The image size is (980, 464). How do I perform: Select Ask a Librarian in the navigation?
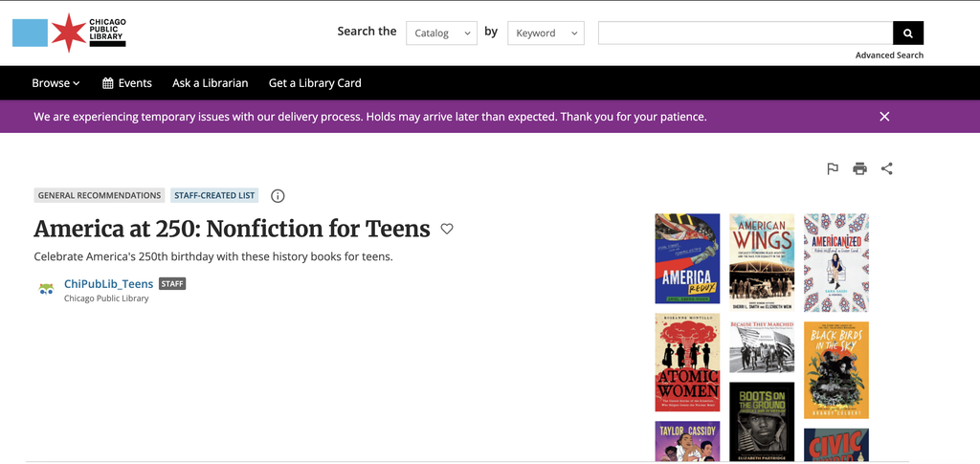(210, 83)
